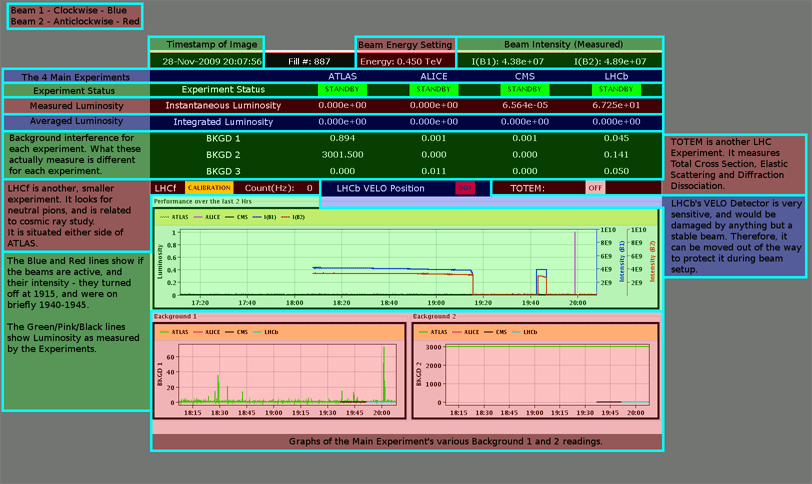Click the Integrated Luminosity row label

pyautogui.click(x=223, y=122)
